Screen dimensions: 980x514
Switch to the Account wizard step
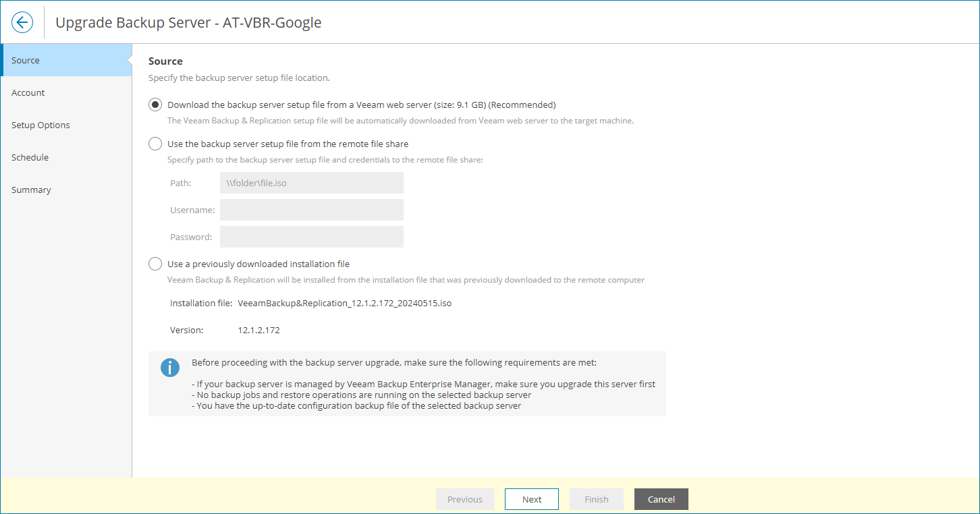tap(28, 92)
